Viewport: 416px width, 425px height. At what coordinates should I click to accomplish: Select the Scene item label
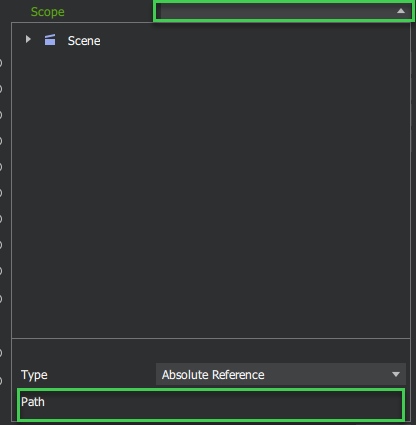pyautogui.click(x=84, y=41)
